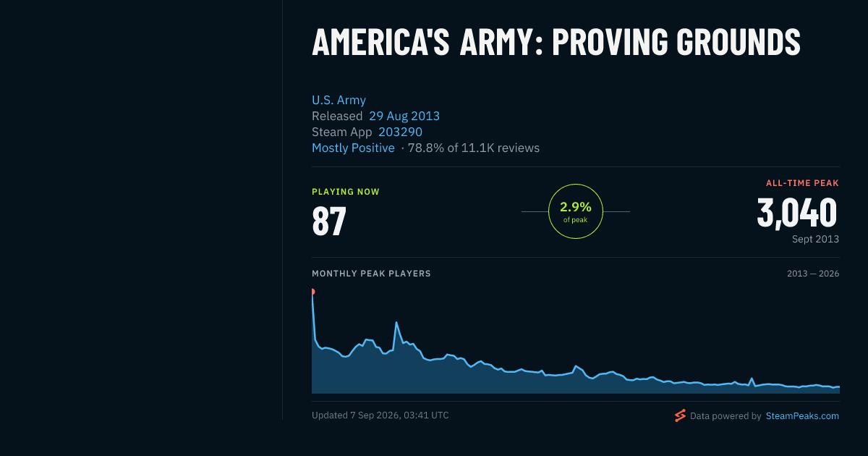Click the Sept 2013 peak date
Image resolution: width=868 pixels, height=456 pixels.
(x=815, y=239)
